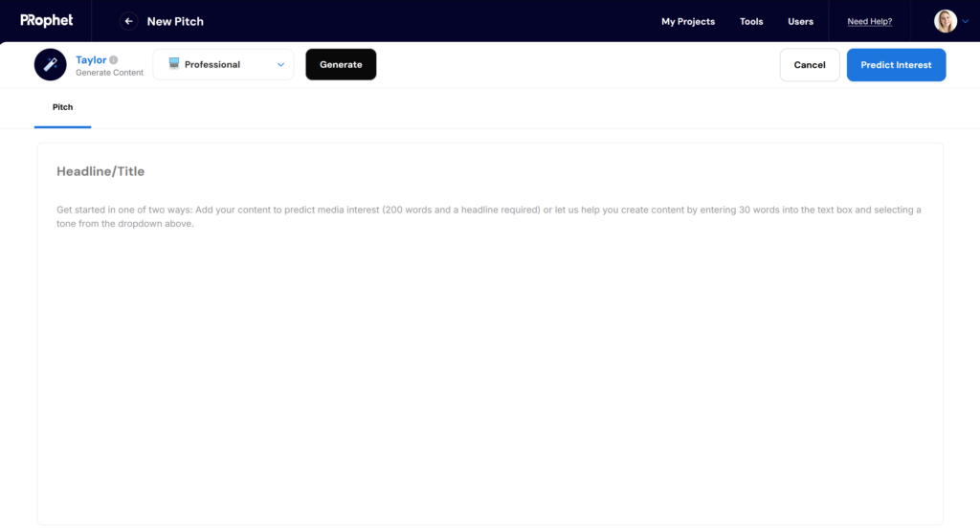Screen dimensions: 980x532
Task: Go back using the arrow next to New Pitch
Action: (129, 21)
